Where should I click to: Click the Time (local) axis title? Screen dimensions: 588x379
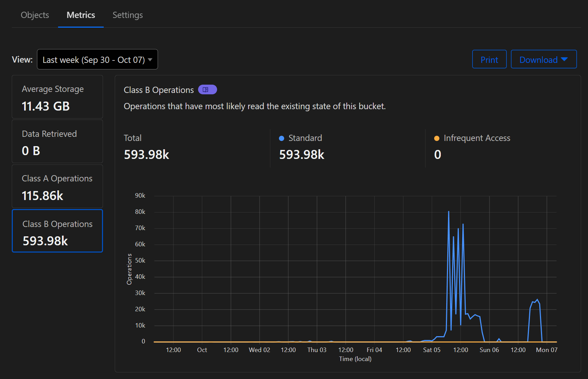[x=355, y=359]
